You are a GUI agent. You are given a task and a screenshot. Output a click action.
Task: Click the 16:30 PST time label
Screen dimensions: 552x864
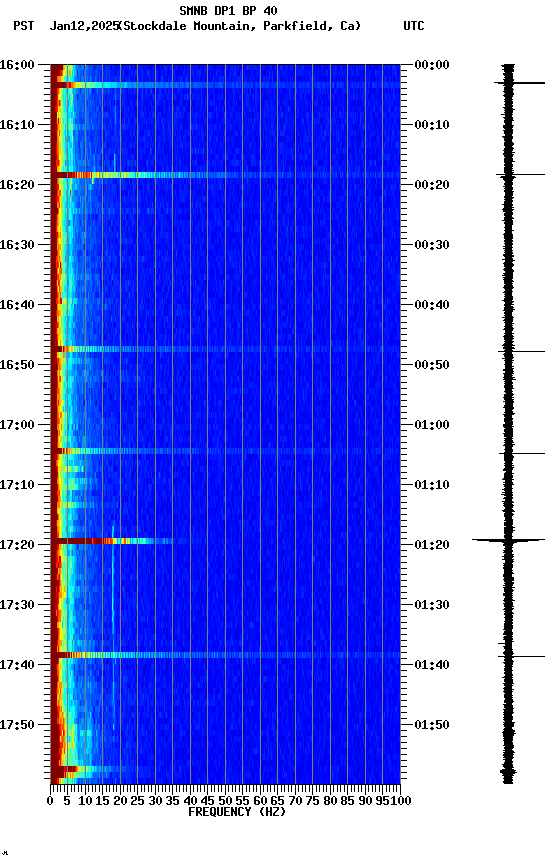(x=17, y=245)
